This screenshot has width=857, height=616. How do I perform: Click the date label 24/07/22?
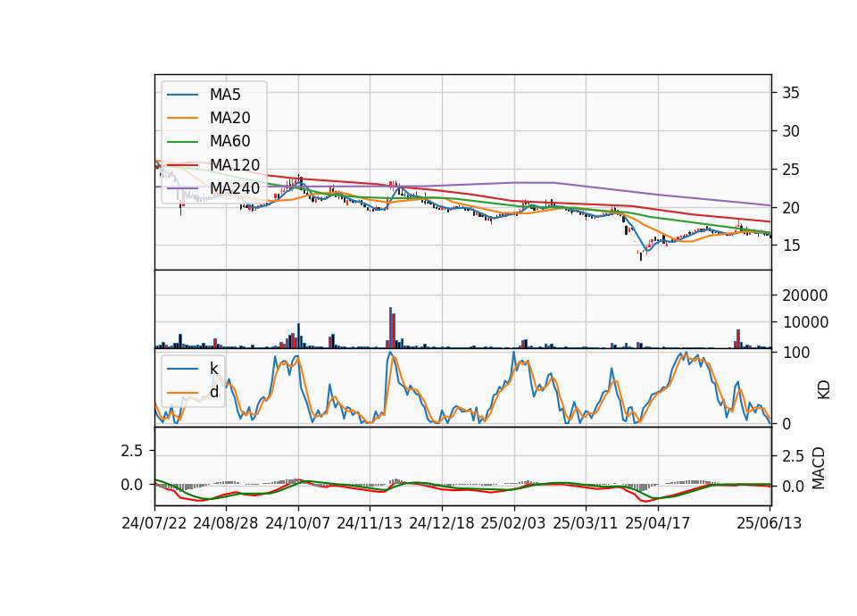(x=154, y=523)
